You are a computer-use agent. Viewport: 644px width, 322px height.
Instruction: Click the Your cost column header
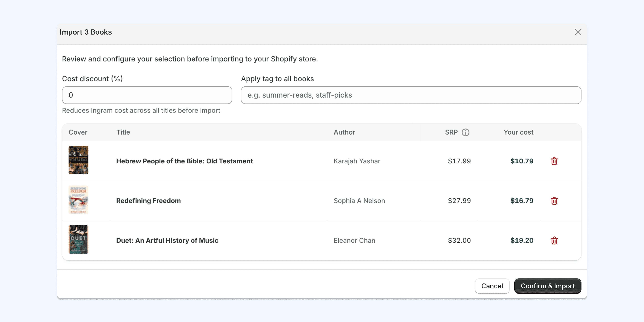coord(518,132)
